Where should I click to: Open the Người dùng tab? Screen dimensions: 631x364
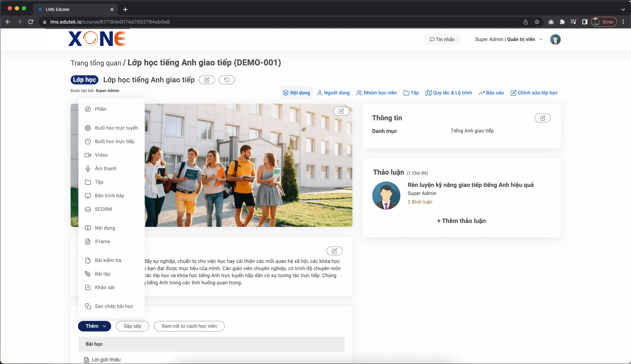tap(333, 93)
